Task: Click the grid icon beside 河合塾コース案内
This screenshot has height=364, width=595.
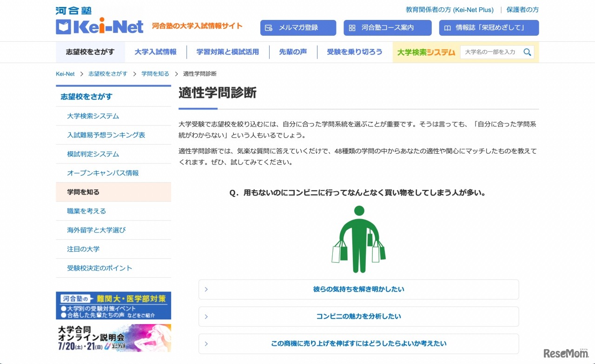Action: point(352,28)
